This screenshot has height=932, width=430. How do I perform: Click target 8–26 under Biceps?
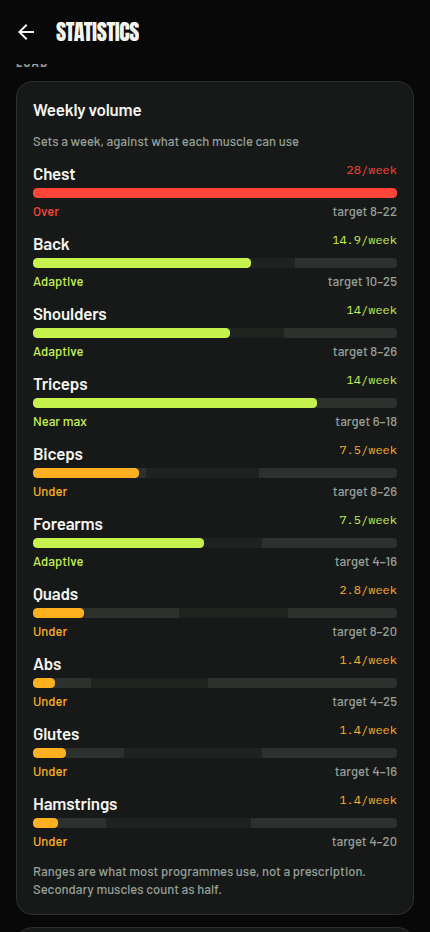point(365,492)
